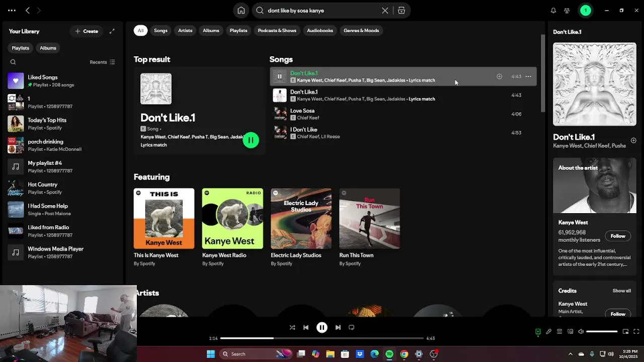Pause the top result with green button
This screenshot has width=644, height=362.
[251, 140]
